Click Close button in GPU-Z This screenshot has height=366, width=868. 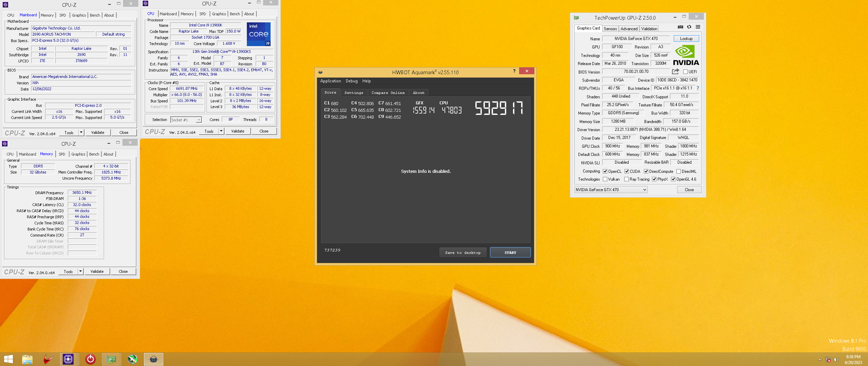[689, 190]
